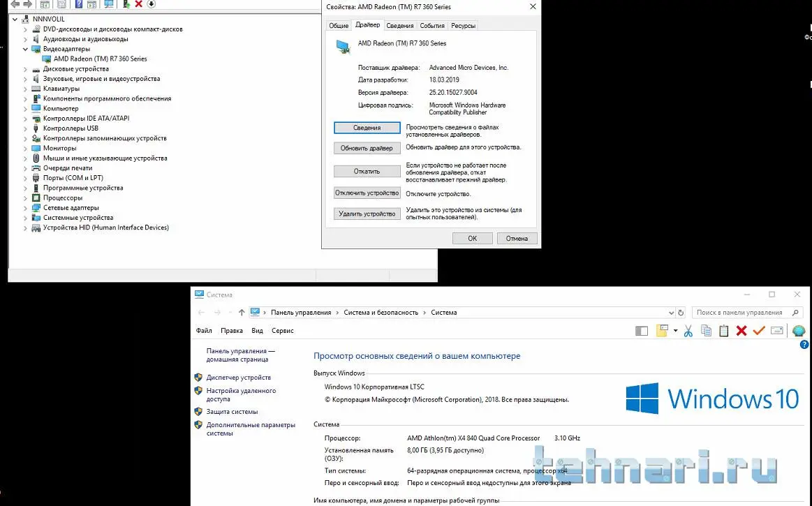Select the Порты (COM и LPT) tree item
This screenshot has width=812, height=506.
[x=73, y=178]
